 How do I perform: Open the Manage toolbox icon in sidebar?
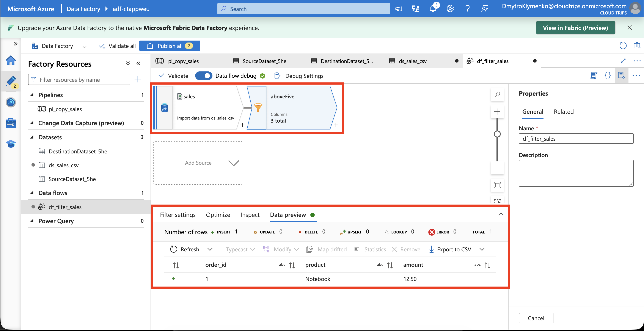click(x=11, y=123)
